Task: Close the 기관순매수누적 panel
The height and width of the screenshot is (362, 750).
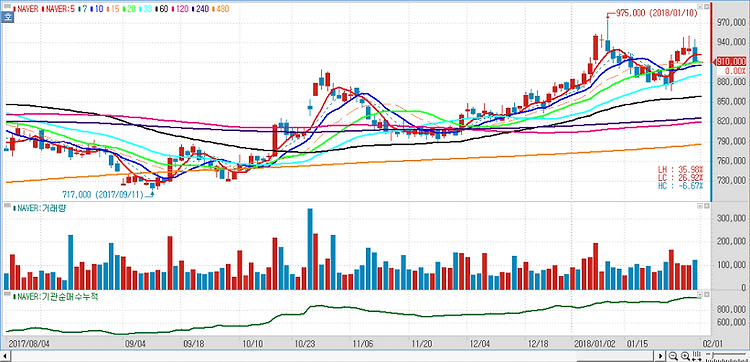Action: click(706, 294)
